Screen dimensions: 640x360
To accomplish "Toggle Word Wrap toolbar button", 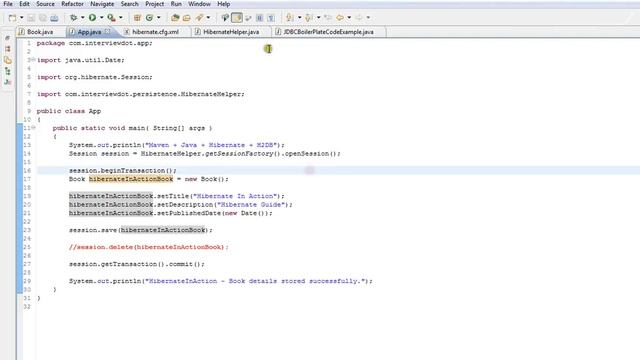I will click(x=248, y=18).
